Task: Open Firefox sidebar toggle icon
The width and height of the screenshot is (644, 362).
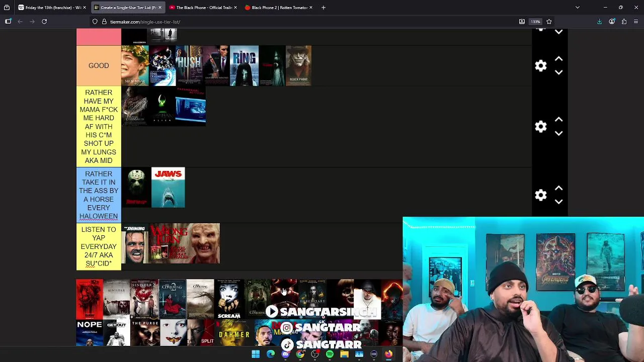Action: pyautogui.click(x=8, y=22)
